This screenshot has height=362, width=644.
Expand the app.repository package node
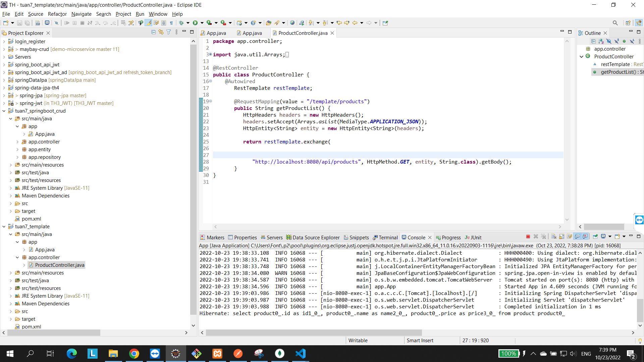pos(17,157)
